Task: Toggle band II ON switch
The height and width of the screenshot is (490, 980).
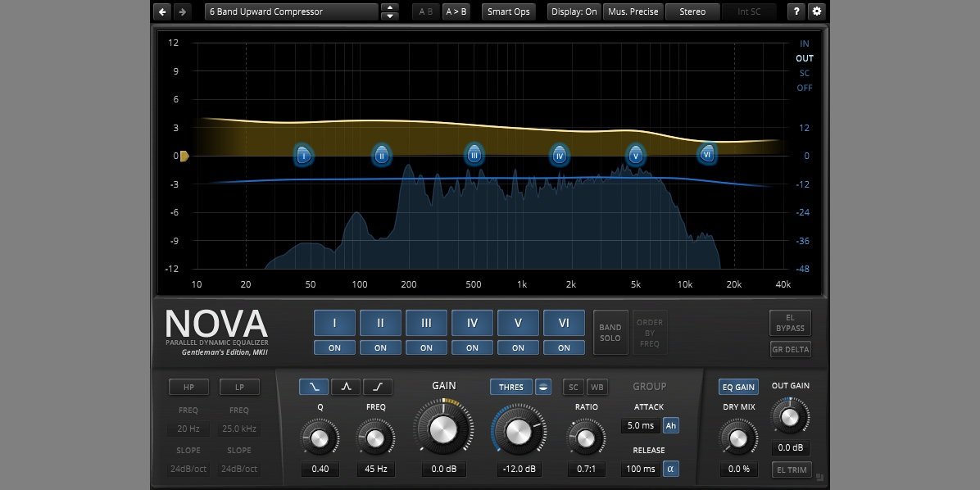Action: 380,347
